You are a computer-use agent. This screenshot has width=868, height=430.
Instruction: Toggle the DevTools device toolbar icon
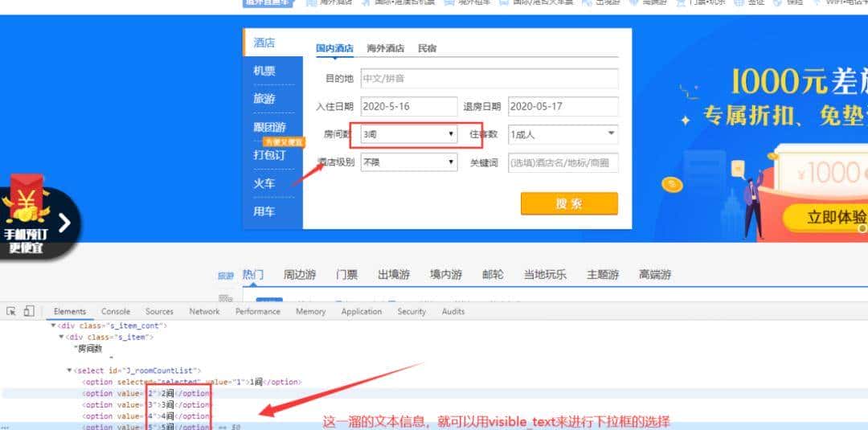click(x=29, y=311)
